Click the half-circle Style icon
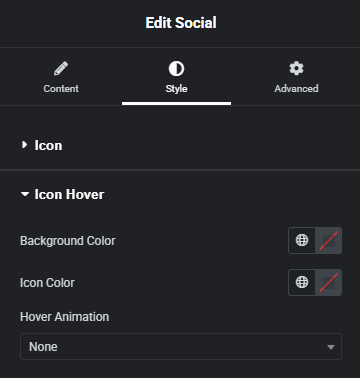Screen dimensions: 360x378 coord(176,69)
